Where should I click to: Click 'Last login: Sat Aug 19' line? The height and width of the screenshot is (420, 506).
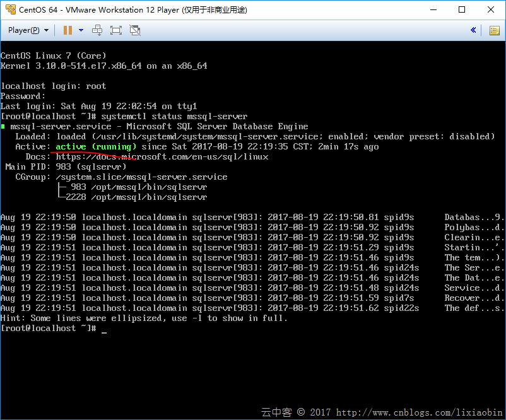click(x=99, y=107)
